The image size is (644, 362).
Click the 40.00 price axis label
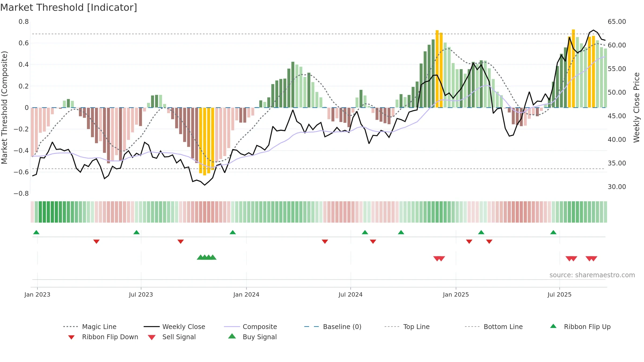point(617,140)
